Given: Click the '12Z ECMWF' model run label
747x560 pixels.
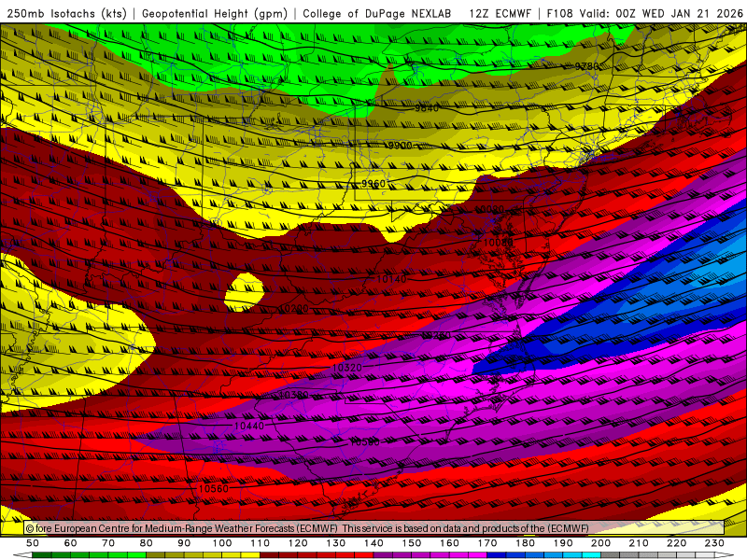Looking at the screenshot, I should click(x=500, y=14).
